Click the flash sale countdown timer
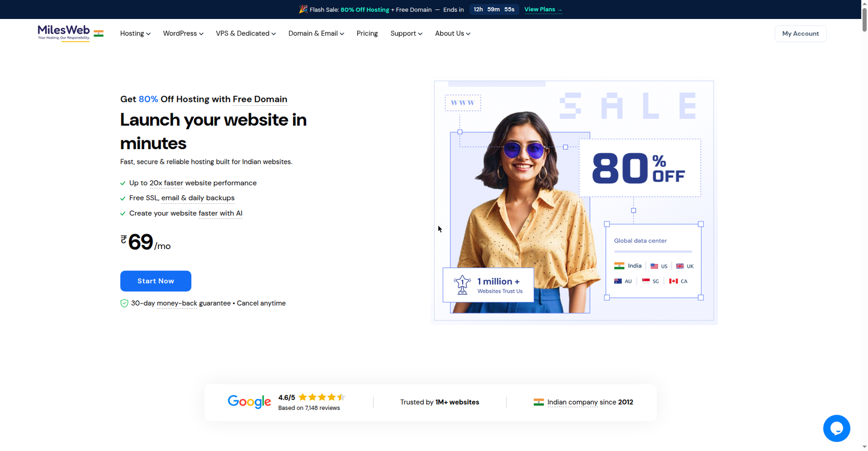 click(494, 10)
